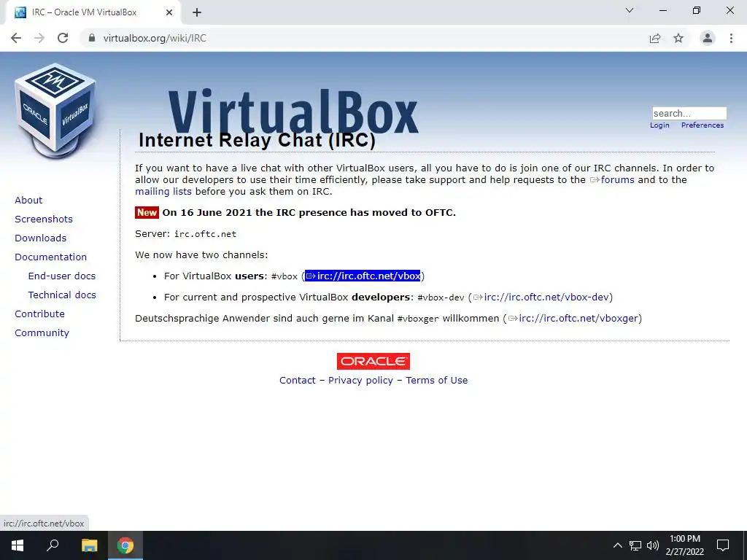Open Downloads in the sidebar

41,238
